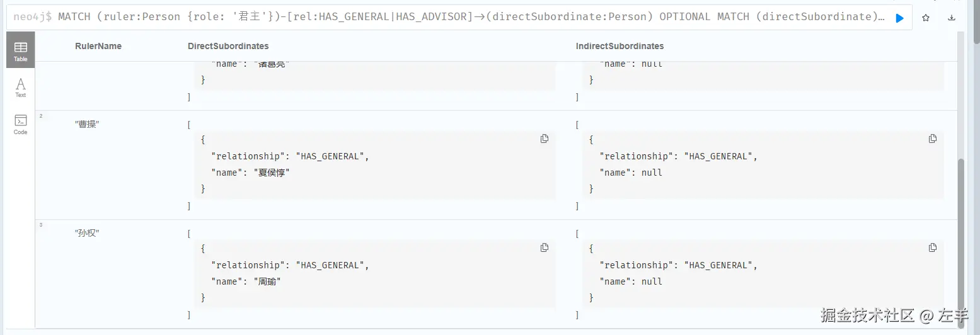Open the Code result view

pos(21,125)
